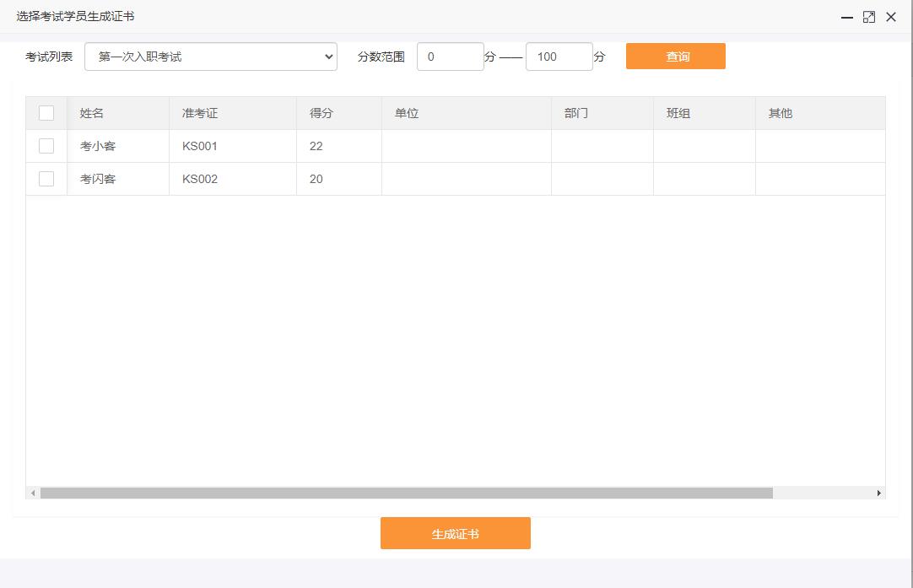This screenshot has height=588, width=913.
Task: Toggle the select-all checkbox in table header
Action: click(x=46, y=113)
